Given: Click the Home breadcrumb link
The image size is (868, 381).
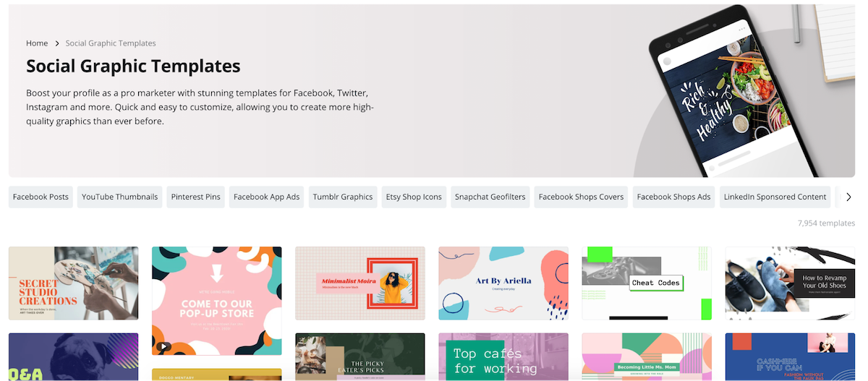Looking at the screenshot, I should [37, 43].
